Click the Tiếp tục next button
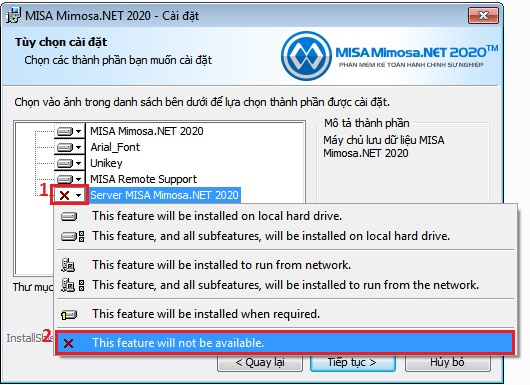 [x=353, y=363]
